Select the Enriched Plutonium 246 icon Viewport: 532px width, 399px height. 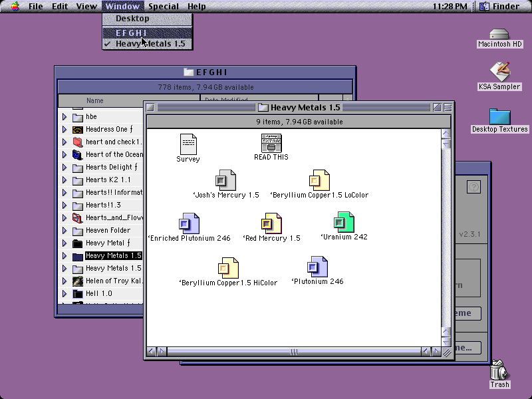pos(189,223)
